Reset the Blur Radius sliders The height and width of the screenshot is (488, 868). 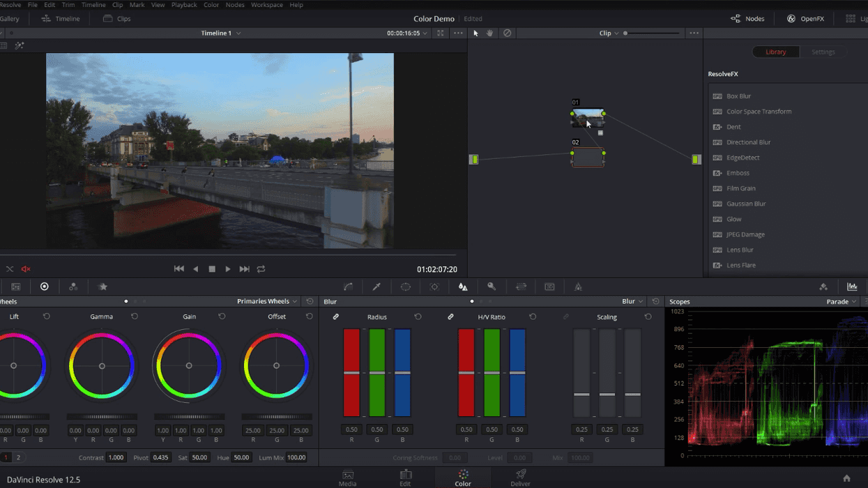tap(418, 317)
